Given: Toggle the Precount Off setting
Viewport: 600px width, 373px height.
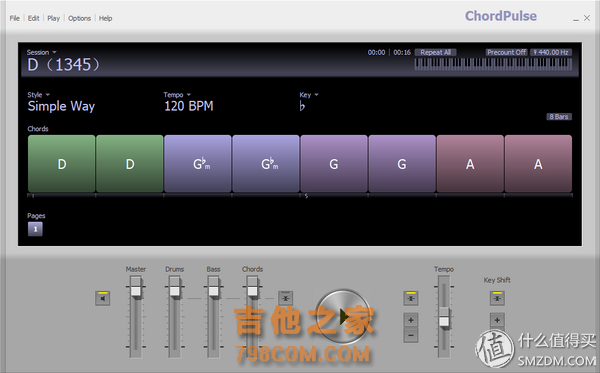Looking at the screenshot, I should [x=506, y=52].
